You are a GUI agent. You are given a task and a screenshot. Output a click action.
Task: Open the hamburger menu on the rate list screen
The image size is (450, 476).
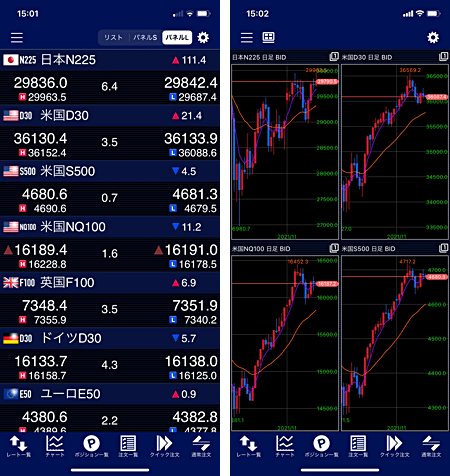click(17, 37)
